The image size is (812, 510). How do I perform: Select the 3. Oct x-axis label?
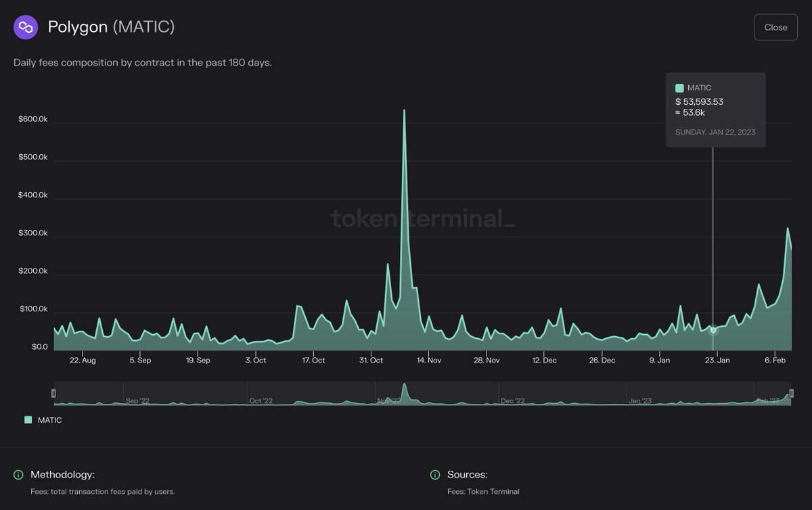(256, 361)
